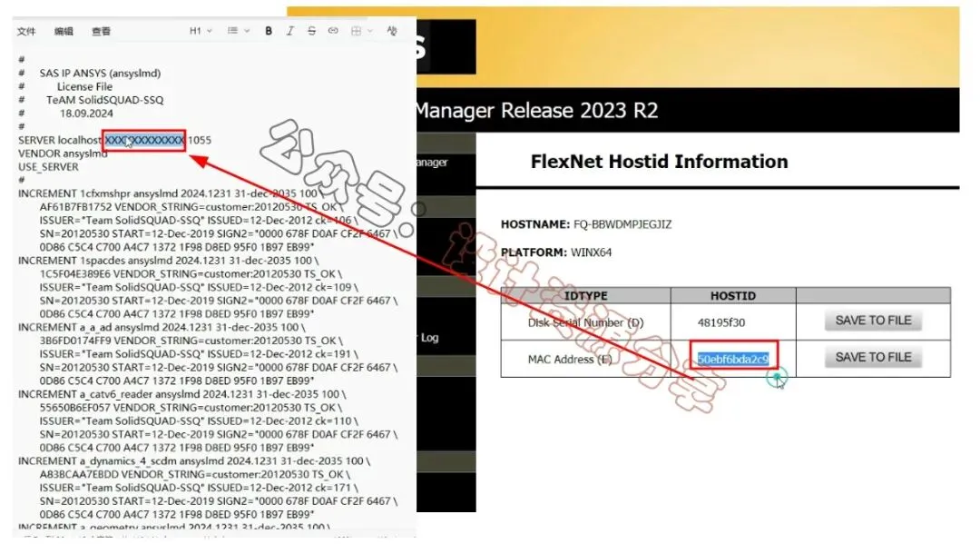Click the 'ck=106' ISSUER line
Screen dimensions: 980x544
pyautogui.click(x=199, y=220)
